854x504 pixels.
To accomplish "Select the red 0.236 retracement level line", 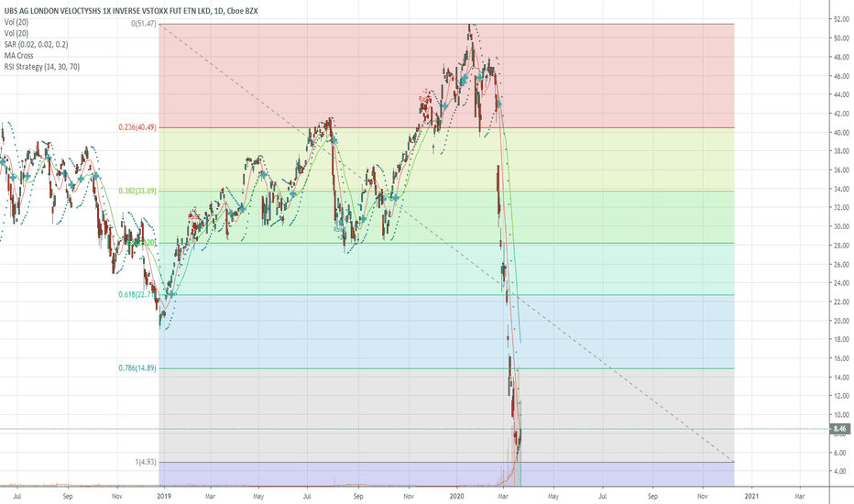I will (x=446, y=127).
